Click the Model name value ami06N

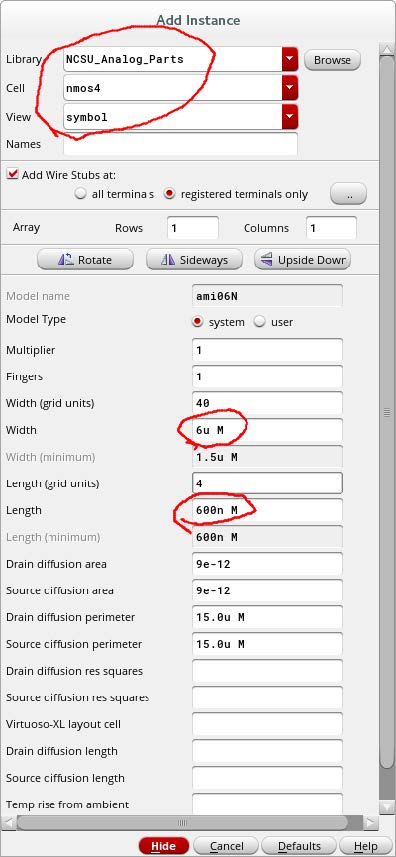point(268,296)
